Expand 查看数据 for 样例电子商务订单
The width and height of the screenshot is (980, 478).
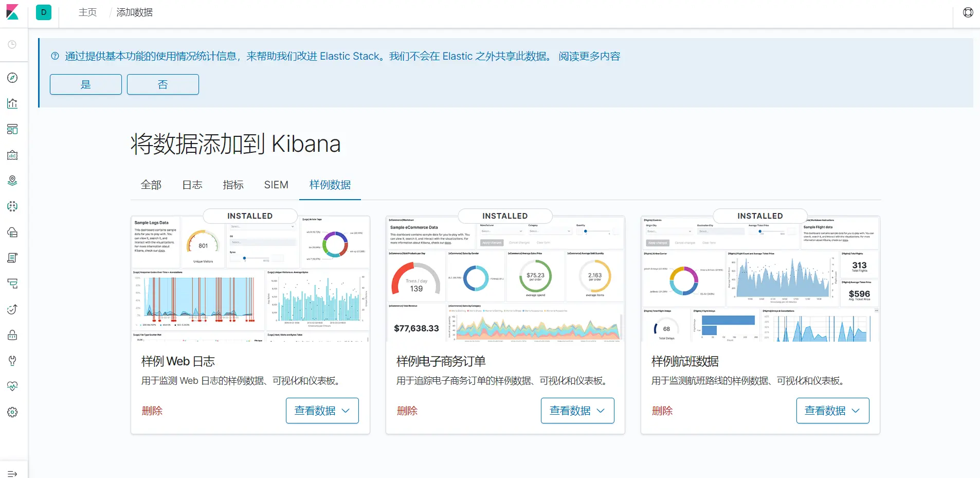tap(577, 411)
